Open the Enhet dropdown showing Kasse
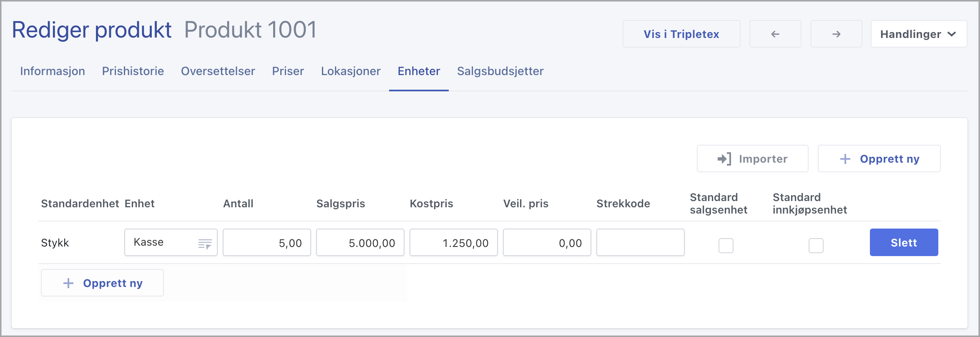Viewport: 980px width, 337px height. click(163, 243)
